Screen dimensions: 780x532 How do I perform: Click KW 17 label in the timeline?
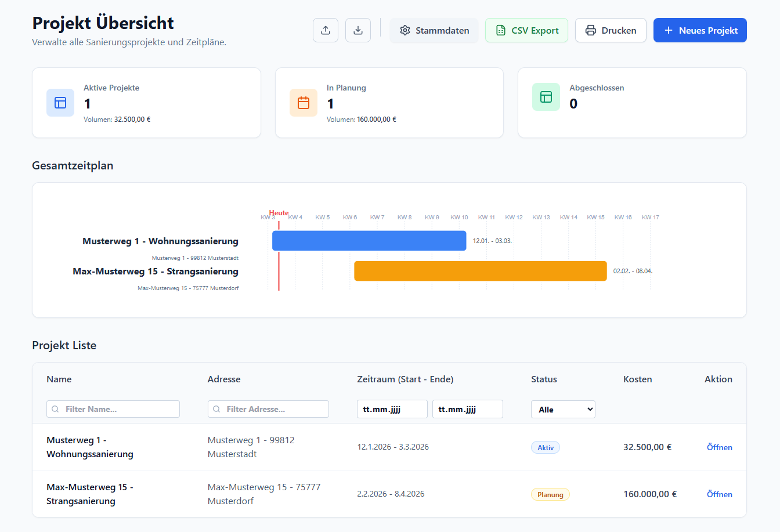tap(651, 218)
